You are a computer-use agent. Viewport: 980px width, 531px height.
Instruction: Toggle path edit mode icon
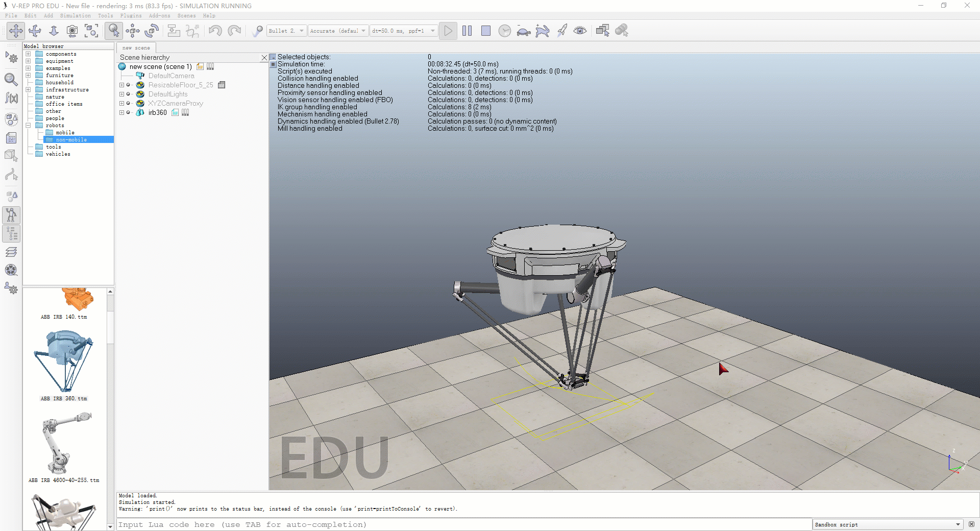[11, 175]
